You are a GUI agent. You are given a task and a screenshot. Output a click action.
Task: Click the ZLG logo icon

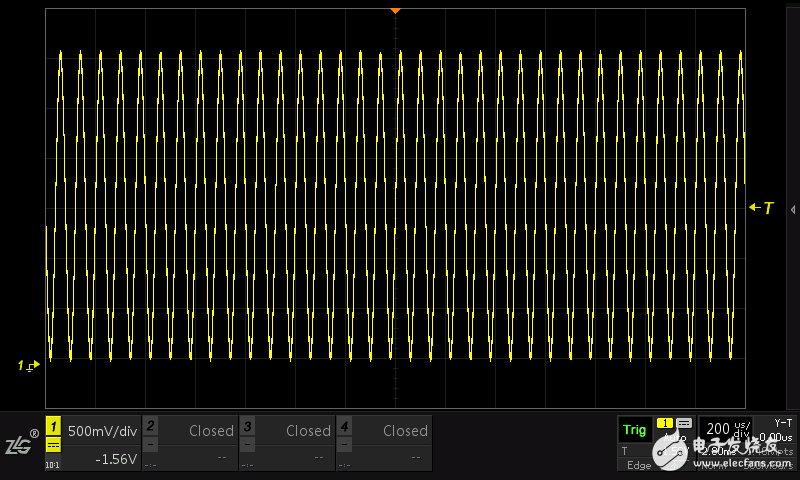(x=20, y=443)
